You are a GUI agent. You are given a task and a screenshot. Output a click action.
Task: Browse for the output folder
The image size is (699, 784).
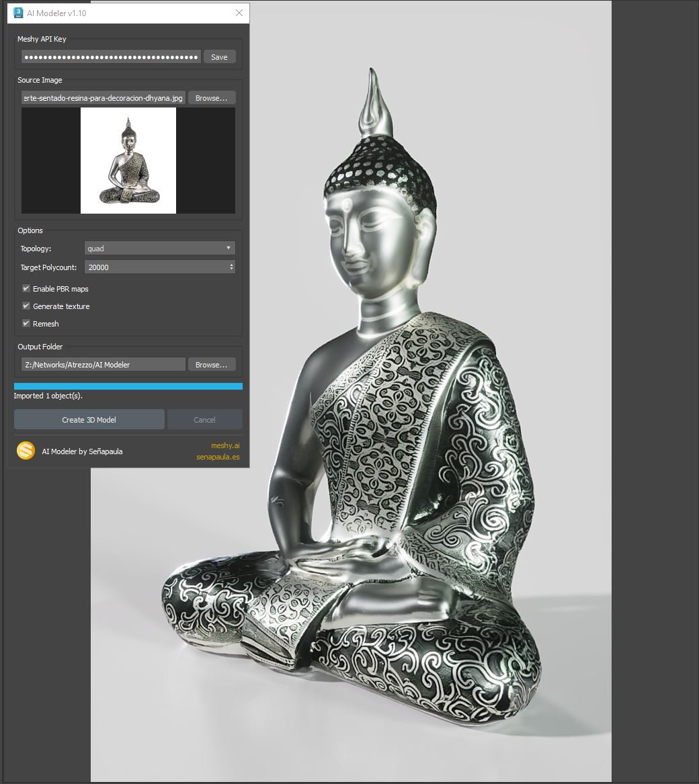click(x=211, y=365)
